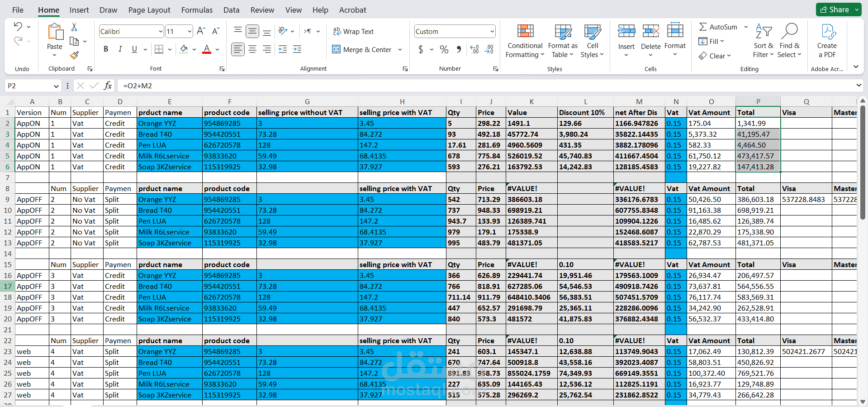Click the Percent Style icon
The image size is (868, 407).
coord(444,49)
